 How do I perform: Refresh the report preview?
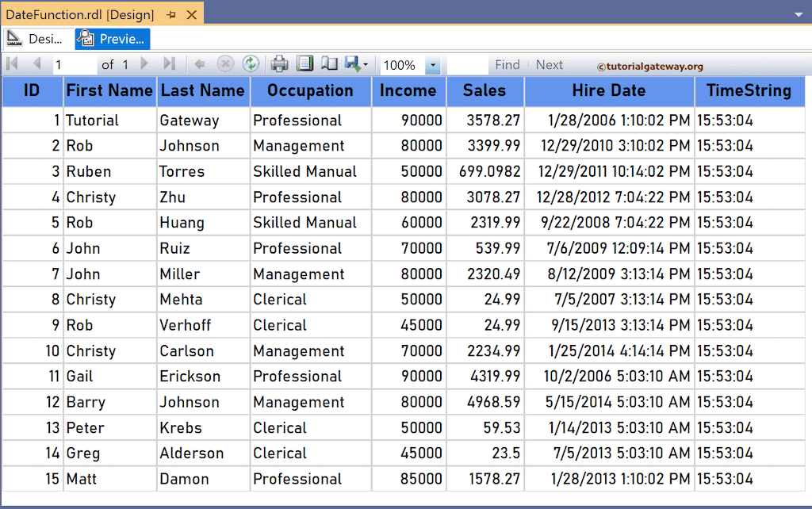coord(251,65)
